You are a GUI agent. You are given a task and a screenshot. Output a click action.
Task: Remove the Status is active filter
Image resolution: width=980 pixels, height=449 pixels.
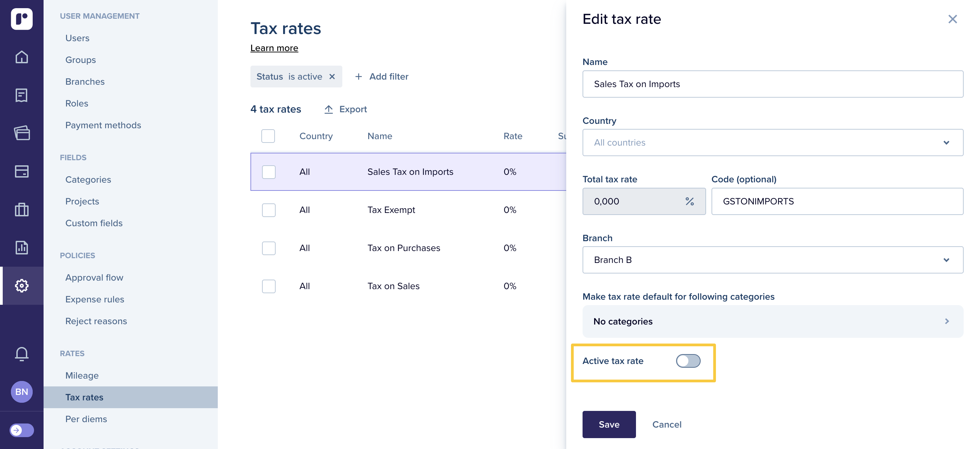click(x=332, y=77)
